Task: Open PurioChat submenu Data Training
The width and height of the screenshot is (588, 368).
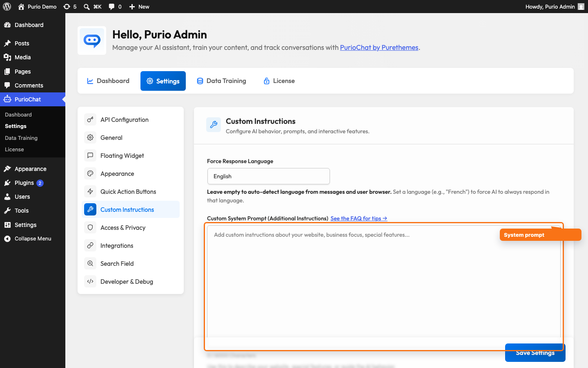Action: tap(21, 138)
